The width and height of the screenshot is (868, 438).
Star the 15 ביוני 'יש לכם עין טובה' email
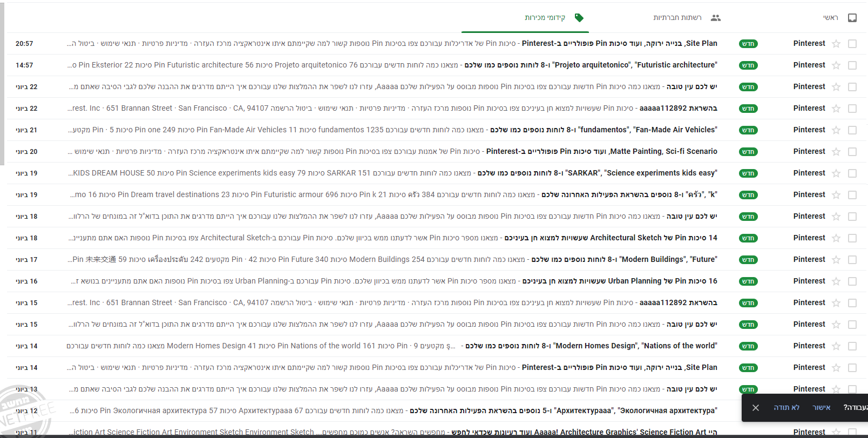(x=836, y=325)
